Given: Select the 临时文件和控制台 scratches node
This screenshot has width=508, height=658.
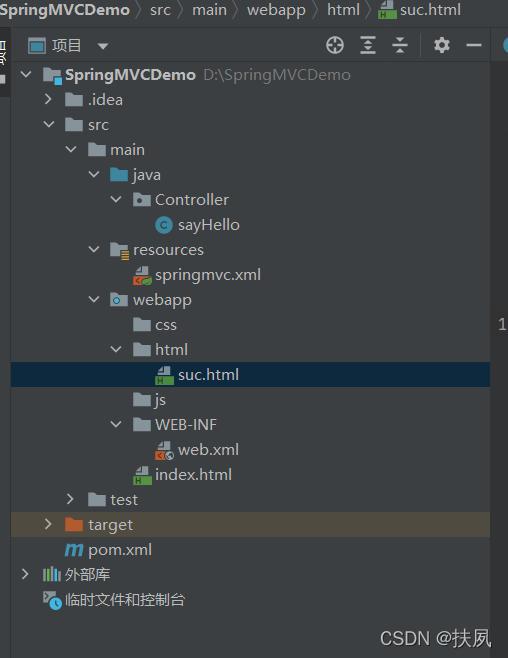Looking at the screenshot, I should (125, 600).
